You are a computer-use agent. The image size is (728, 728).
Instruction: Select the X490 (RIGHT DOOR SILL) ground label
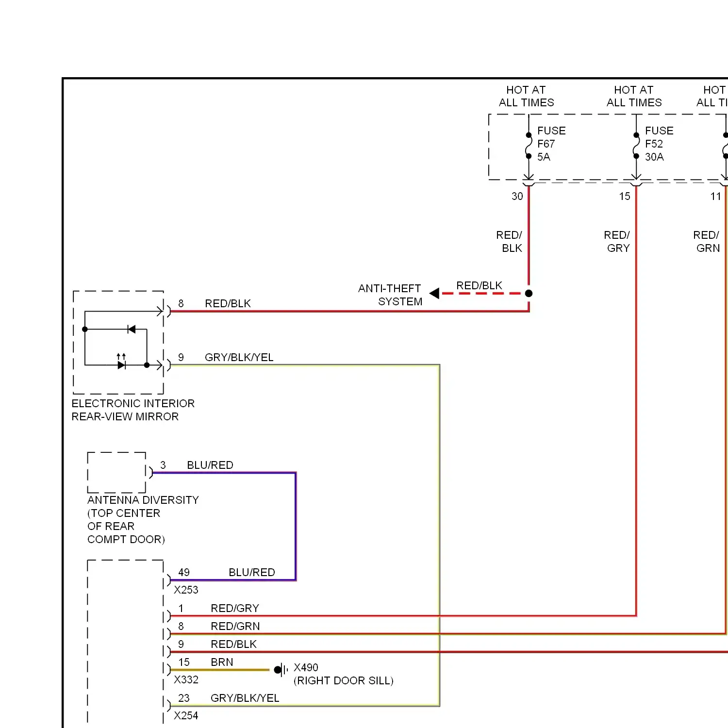click(x=344, y=674)
